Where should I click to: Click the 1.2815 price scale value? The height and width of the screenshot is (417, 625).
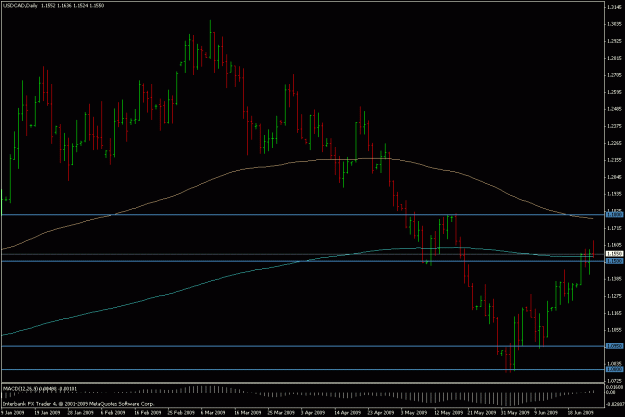[614, 58]
